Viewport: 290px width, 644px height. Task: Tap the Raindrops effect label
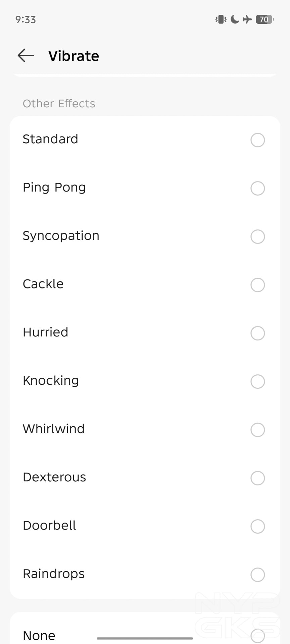[x=54, y=574]
